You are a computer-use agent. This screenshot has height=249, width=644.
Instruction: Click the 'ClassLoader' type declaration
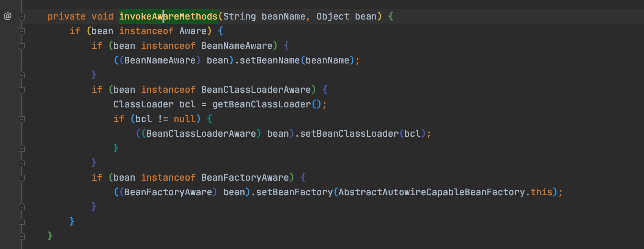[x=144, y=104]
